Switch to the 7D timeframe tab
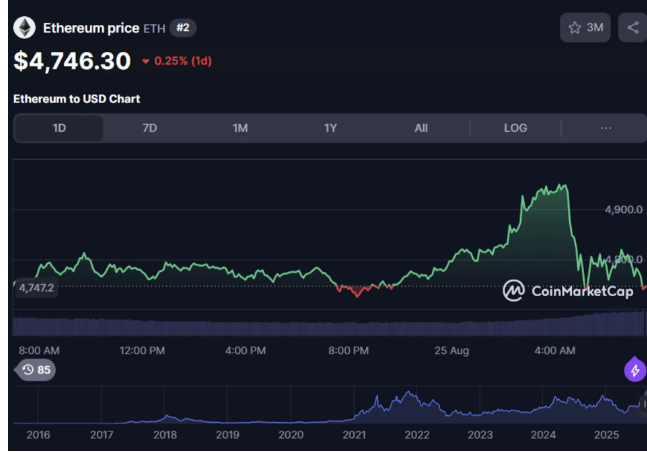Viewport: 647px width, 452px height. coord(149,128)
